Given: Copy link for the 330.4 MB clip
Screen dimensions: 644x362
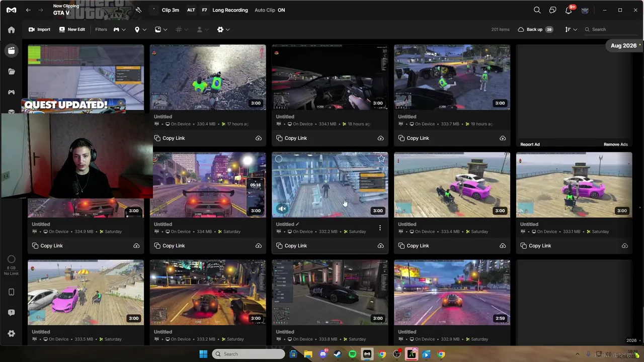Looking at the screenshot, I should (170, 138).
